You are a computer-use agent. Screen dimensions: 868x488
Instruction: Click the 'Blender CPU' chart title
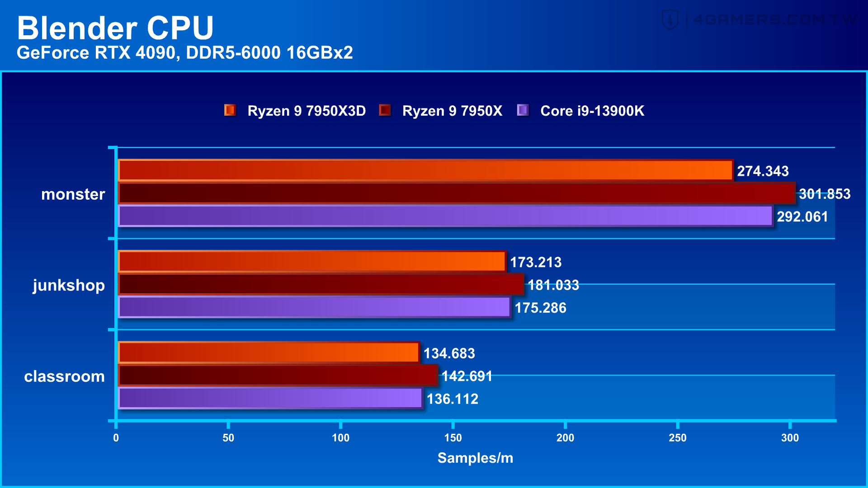pos(115,28)
